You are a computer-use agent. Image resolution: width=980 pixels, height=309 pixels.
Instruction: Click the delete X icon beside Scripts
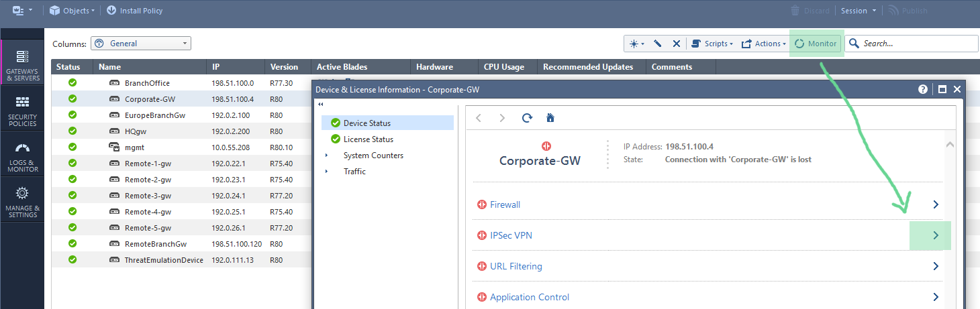click(x=677, y=44)
